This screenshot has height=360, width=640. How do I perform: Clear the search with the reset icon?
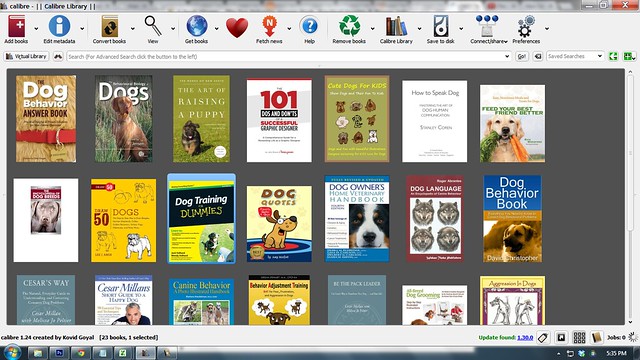(x=538, y=56)
